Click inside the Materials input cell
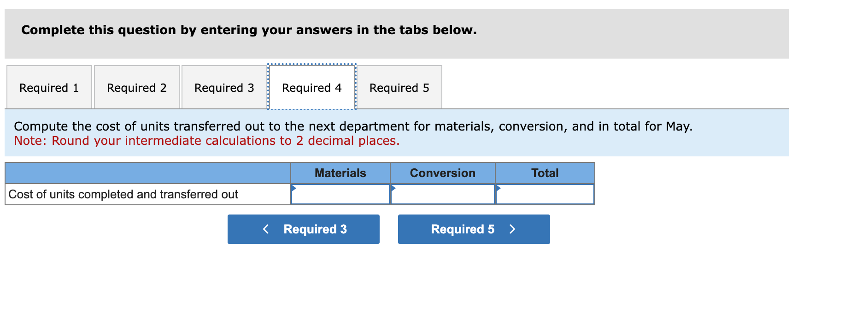 coord(340,195)
